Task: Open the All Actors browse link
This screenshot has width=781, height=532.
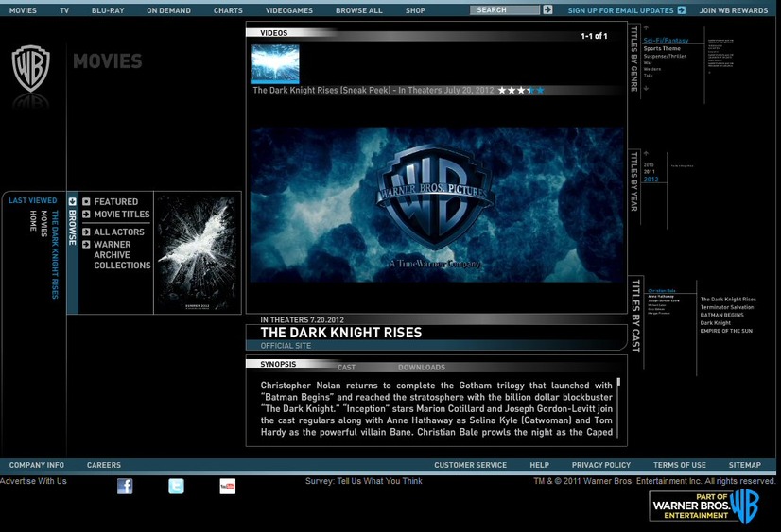Action: coord(119,232)
